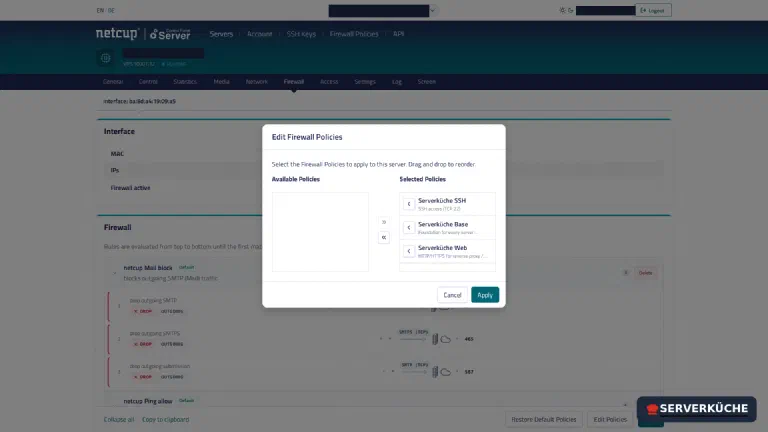Remove Serverküche Web policy with its arrow
The image size is (768, 432).
(409, 251)
